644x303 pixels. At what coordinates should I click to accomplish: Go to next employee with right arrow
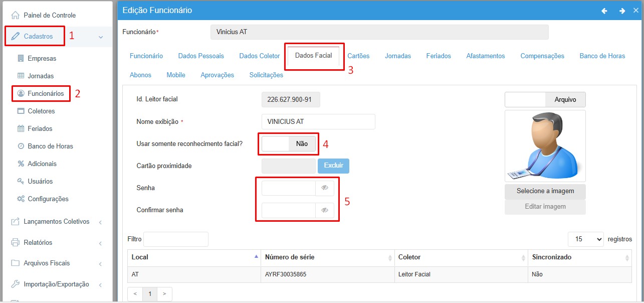tap(622, 11)
